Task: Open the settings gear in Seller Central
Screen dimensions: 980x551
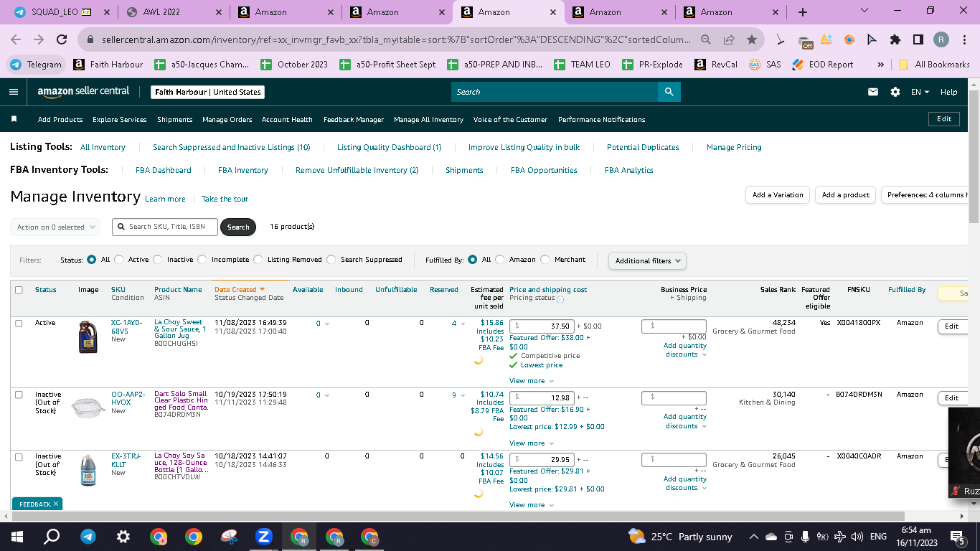Action: point(895,92)
